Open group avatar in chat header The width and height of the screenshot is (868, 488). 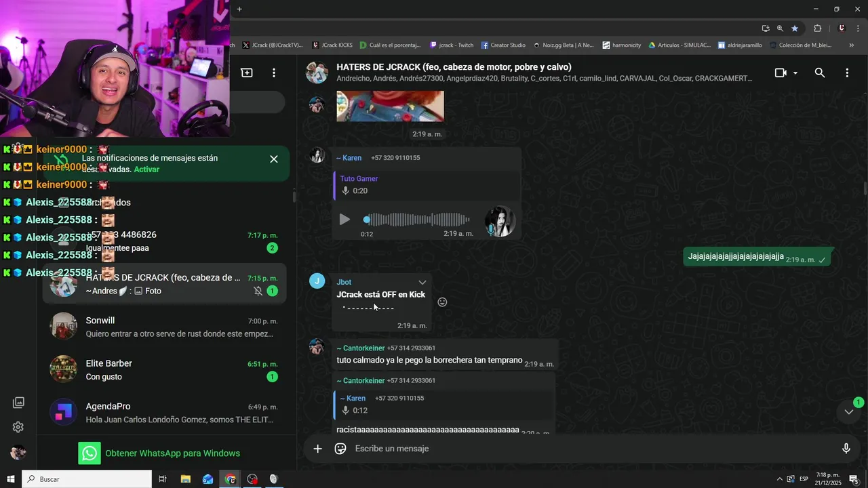317,73
